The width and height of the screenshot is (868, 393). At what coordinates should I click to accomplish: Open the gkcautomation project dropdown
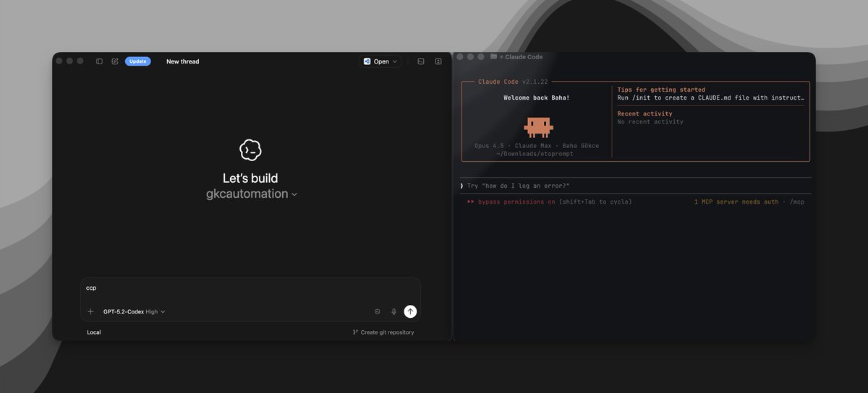coord(251,194)
